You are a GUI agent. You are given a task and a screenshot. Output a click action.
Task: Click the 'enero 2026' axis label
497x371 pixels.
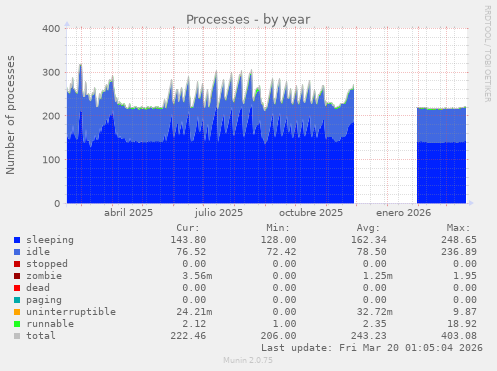point(404,213)
